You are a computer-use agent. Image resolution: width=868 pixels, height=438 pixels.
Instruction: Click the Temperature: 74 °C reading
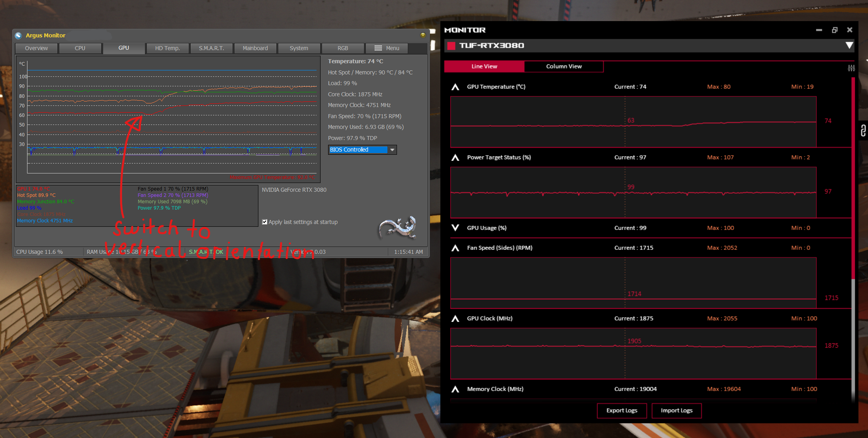[x=356, y=61]
